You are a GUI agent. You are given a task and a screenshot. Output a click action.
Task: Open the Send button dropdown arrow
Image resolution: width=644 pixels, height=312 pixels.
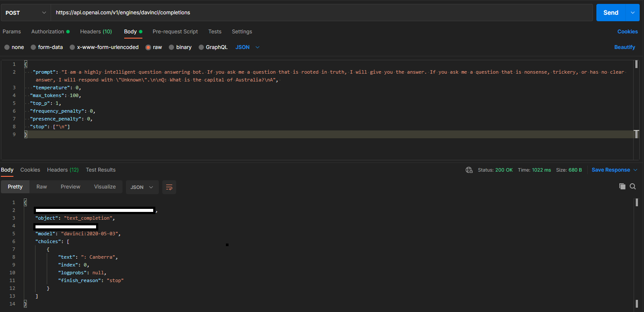tap(633, 13)
